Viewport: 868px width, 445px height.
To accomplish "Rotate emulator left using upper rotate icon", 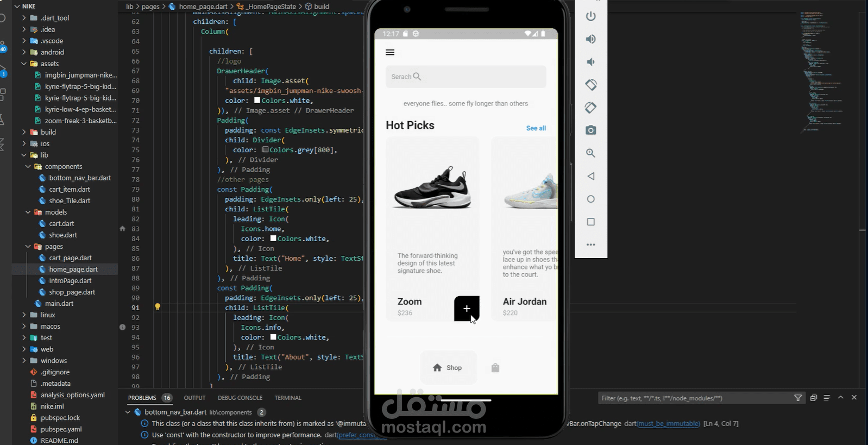I will [590, 85].
